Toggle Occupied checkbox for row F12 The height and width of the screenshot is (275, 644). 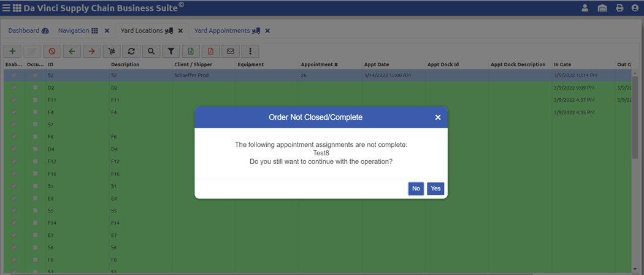point(36,161)
